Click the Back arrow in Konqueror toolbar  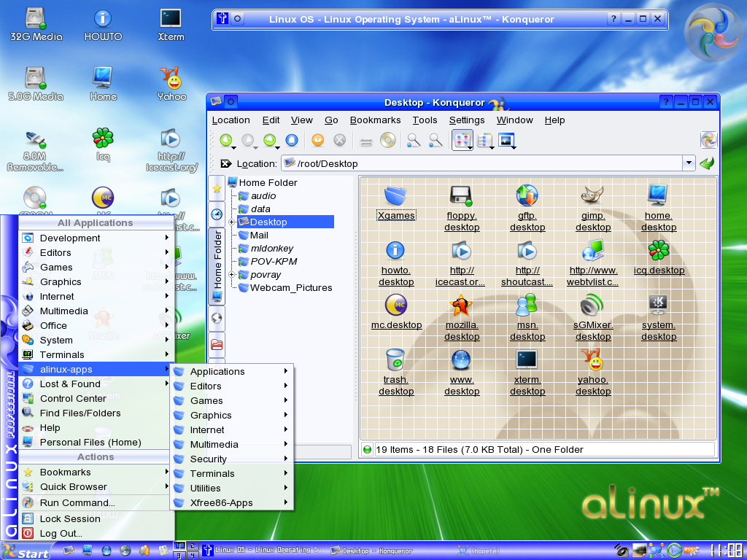coord(226,140)
